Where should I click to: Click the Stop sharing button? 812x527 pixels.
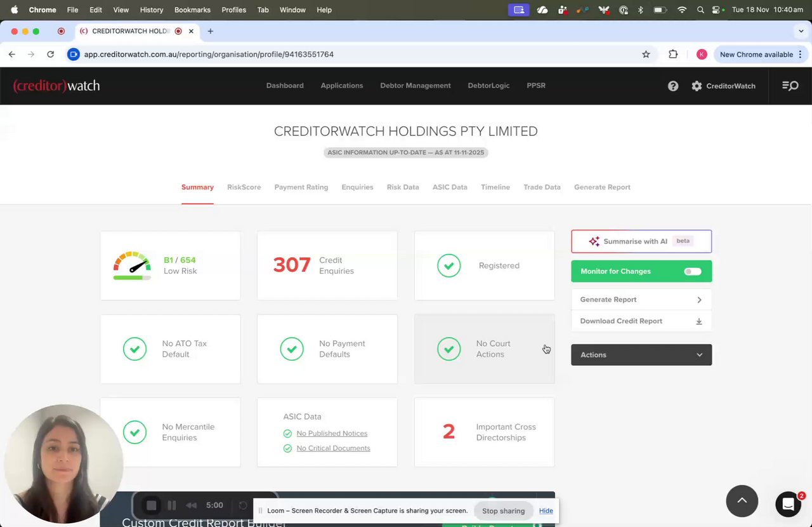503,511
